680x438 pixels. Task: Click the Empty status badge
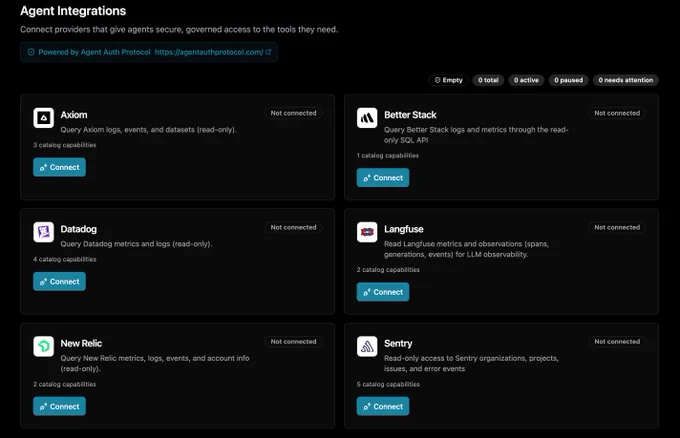point(448,80)
